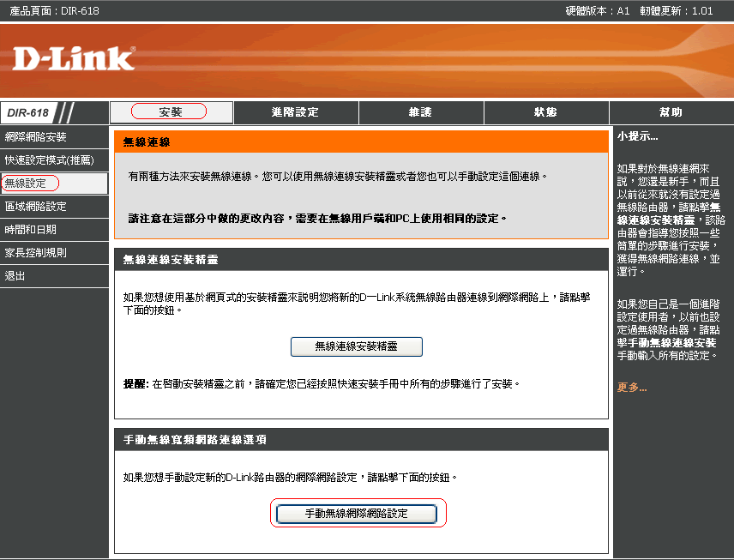Select 網際網路安裝 in sidebar
Image resolution: width=734 pixels, height=560 pixels.
coord(54,136)
